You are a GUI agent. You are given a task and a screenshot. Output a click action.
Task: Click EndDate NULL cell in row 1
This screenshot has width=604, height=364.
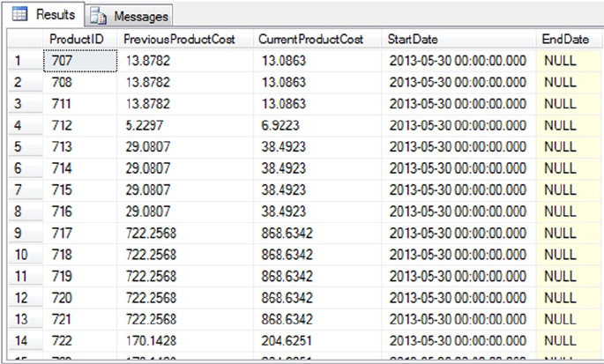569,62
